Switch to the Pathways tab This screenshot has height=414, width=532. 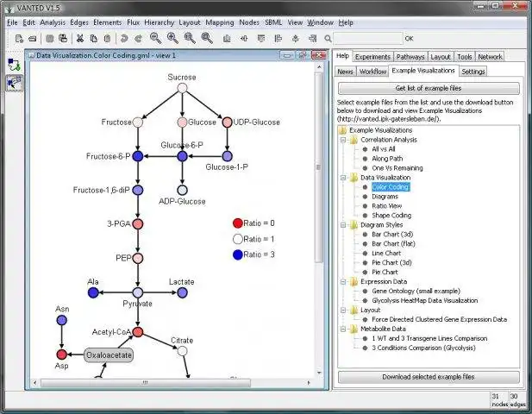tap(410, 56)
